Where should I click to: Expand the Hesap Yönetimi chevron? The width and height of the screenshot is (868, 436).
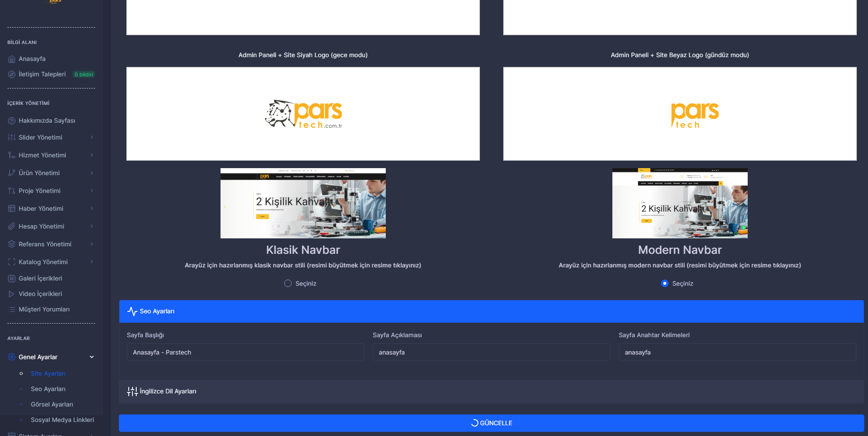(92, 227)
